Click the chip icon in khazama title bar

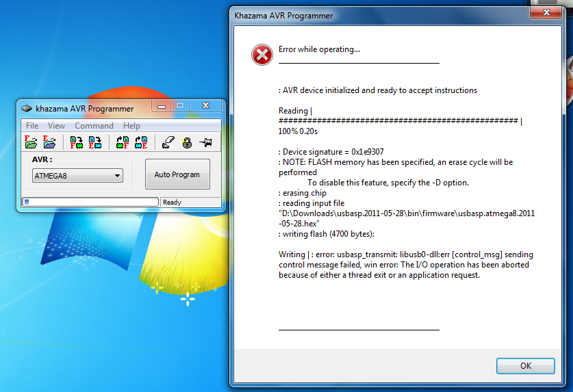[27, 109]
